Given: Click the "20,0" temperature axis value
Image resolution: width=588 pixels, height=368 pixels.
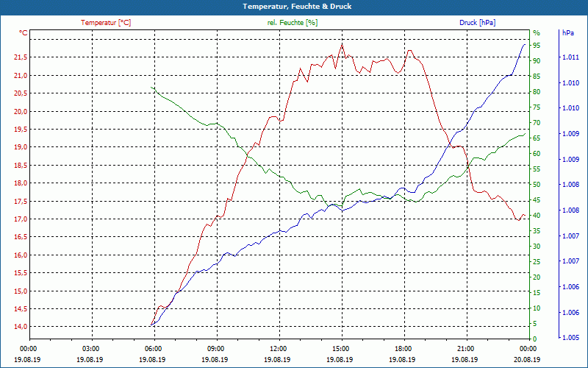Looking at the screenshot, I should [21, 112].
